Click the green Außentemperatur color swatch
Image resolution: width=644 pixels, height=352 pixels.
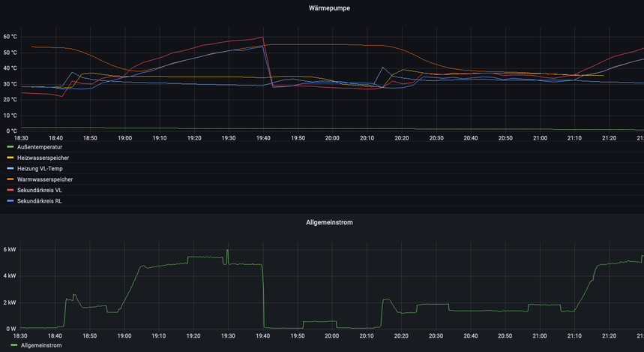tap(10, 147)
